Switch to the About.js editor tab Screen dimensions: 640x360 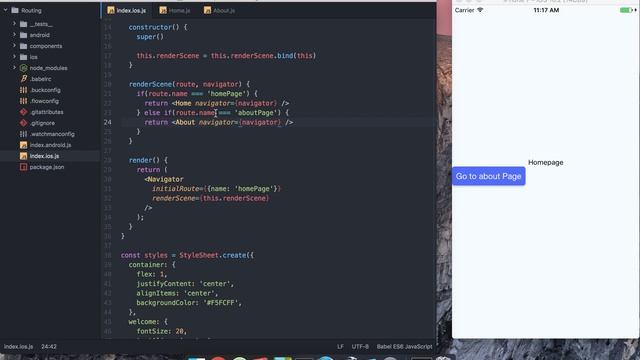220,10
